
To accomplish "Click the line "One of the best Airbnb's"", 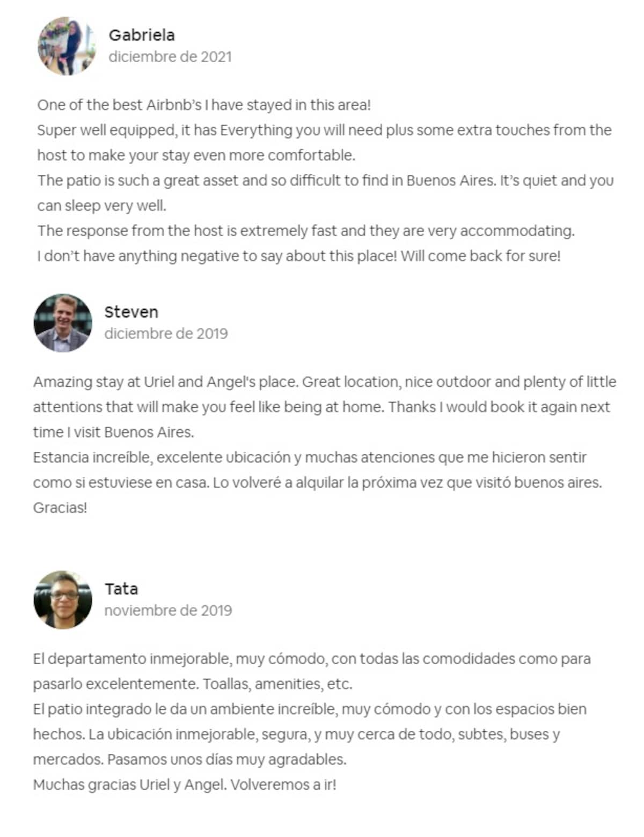I will [x=204, y=105].
